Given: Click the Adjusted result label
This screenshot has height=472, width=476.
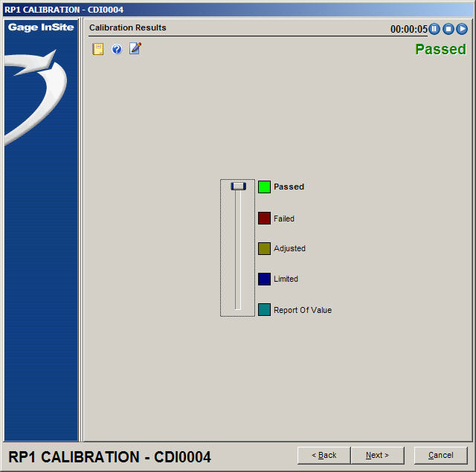Looking at the screenshot, I should [x=289, y=248].
